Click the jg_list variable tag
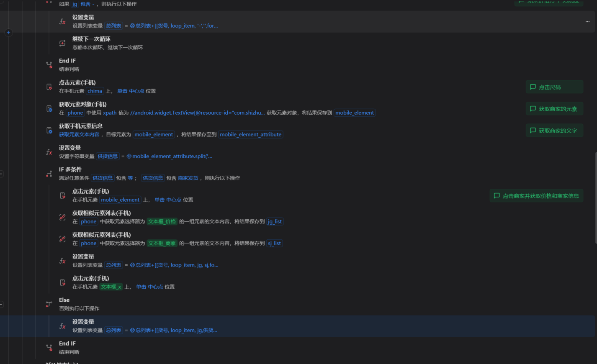597x364 pixels. [x=275, y=222]
